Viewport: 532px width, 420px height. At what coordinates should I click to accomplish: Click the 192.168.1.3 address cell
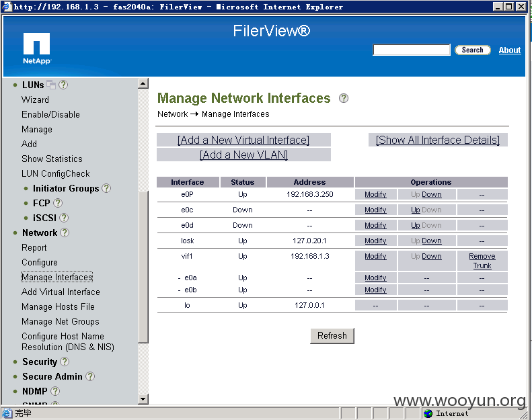tap(310, 256)
